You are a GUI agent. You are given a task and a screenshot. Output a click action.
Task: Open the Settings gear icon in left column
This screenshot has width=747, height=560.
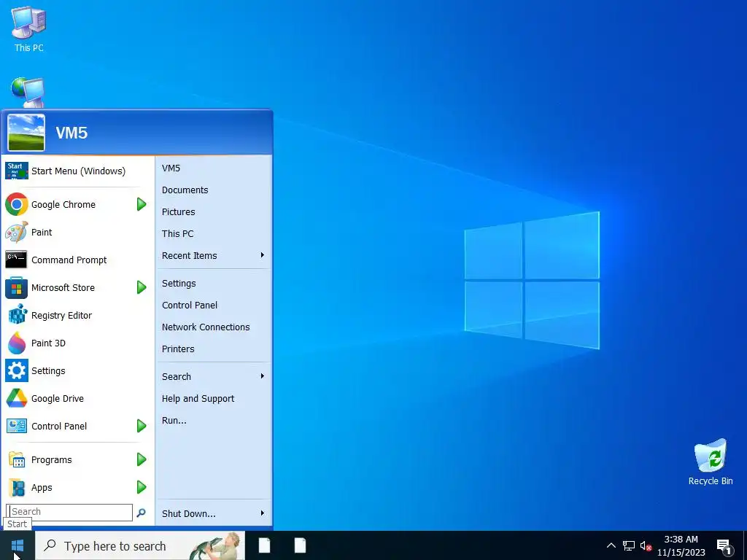point(17,370)
